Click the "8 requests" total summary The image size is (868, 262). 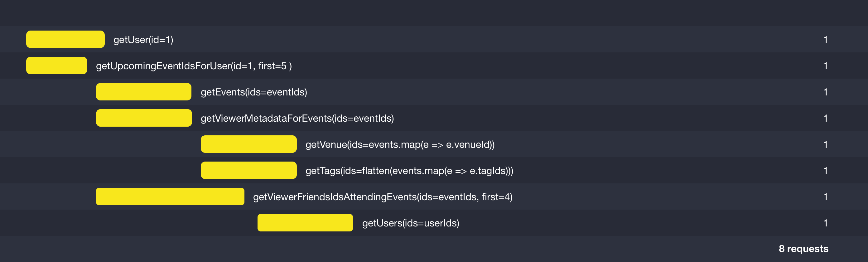[803, 249]
